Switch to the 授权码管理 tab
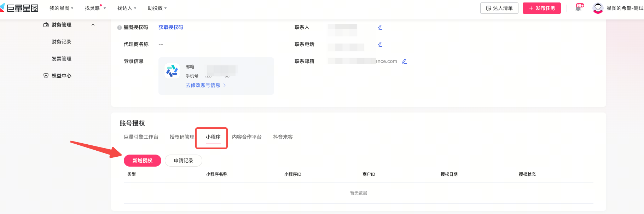 pos(182,137)
